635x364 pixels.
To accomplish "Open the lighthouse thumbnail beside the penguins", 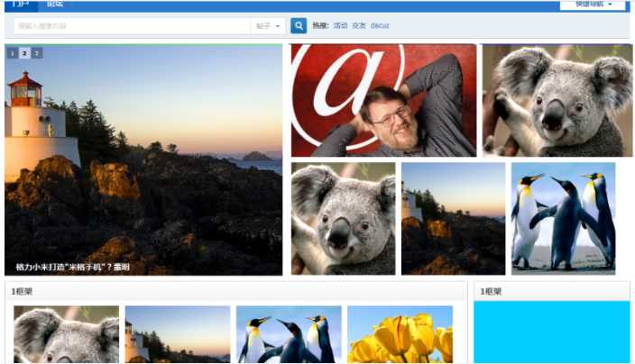I will [453, 219].
